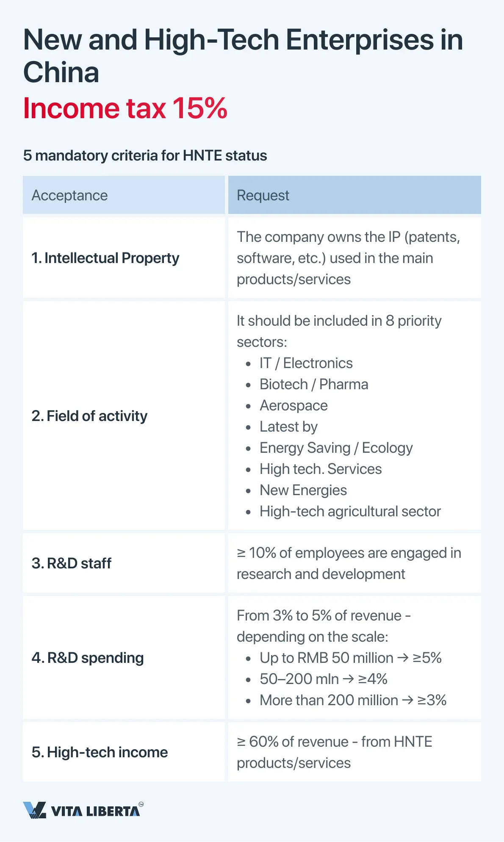Click the Vita Liberta brand name text
The image size is (504, 842).
[x=95, y=811]
